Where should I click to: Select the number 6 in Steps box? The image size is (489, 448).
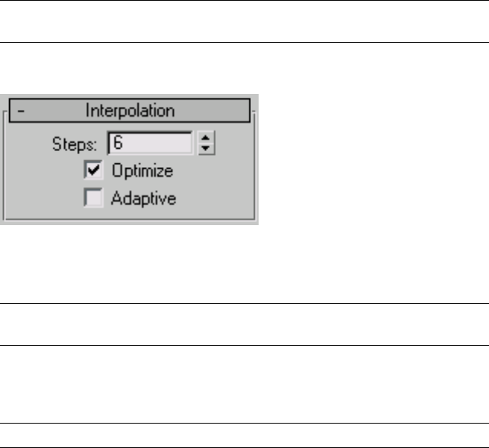point(117,142)
